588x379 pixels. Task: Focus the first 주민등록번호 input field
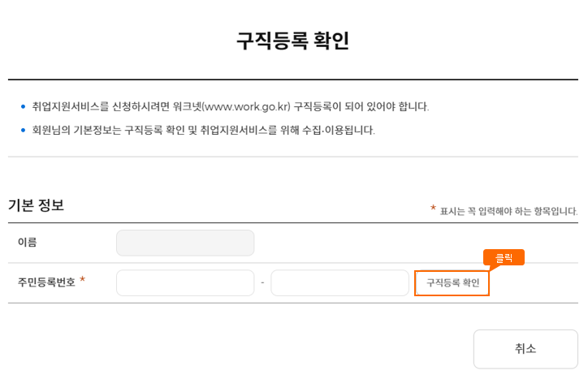click(185, 283)
